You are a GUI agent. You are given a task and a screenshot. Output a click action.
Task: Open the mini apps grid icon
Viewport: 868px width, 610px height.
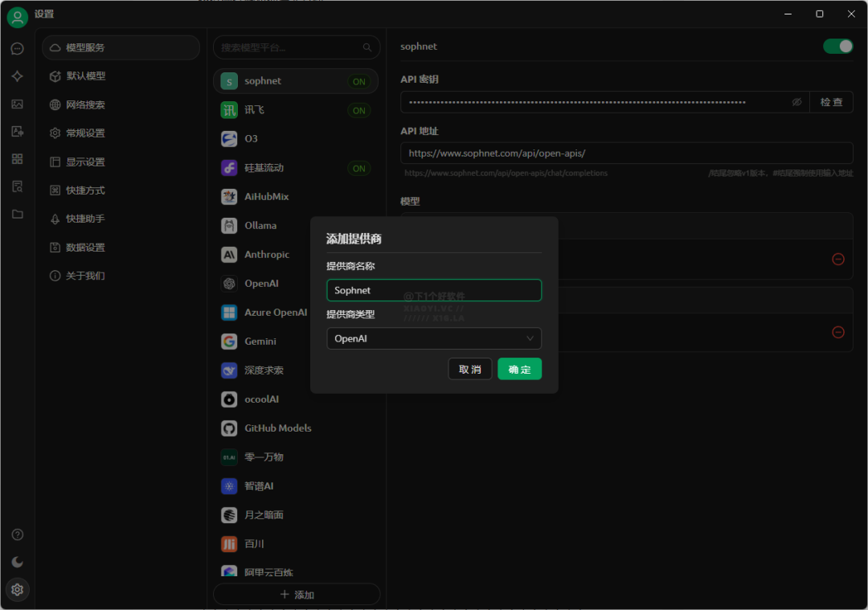point(17,159)
